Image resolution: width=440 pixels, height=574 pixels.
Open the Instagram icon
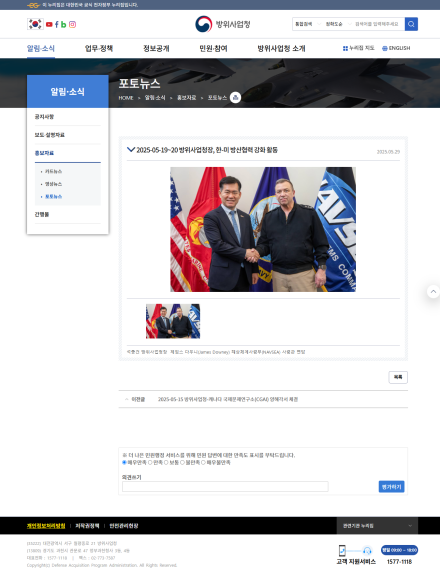click(x=72, y=25)
